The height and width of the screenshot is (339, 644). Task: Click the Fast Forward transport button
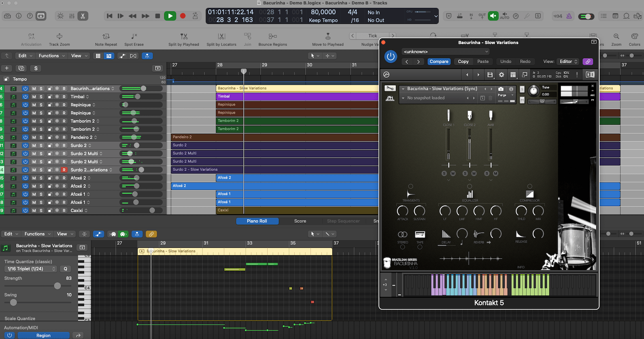pyautogui.click(x=145, y=16)
